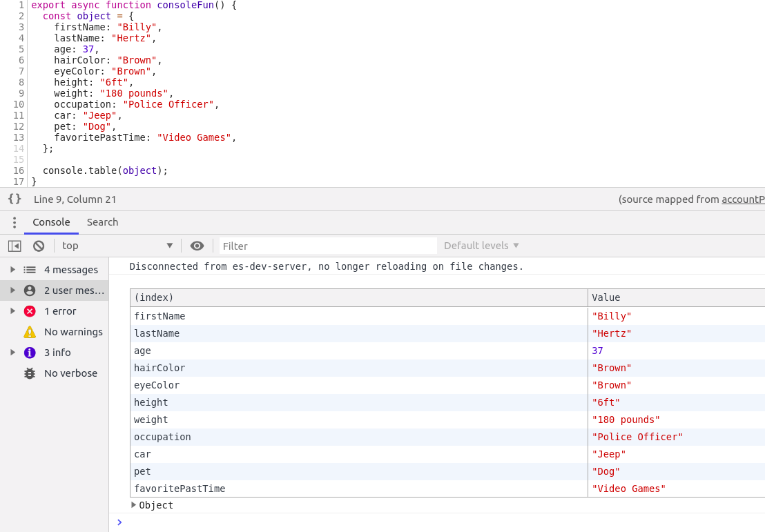The image size is (765, 532).
Task: Click the red error icon filter
Action: tap(29, 311)
